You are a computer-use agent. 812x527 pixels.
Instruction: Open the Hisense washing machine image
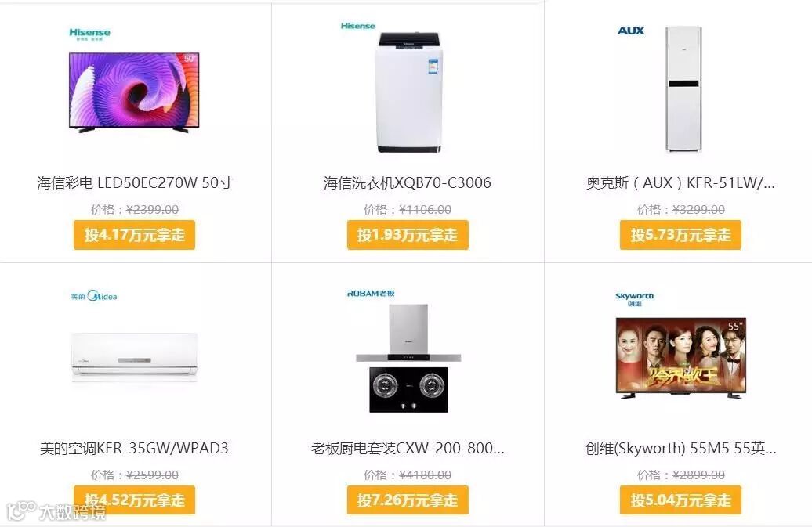click(x=408, y=92)
